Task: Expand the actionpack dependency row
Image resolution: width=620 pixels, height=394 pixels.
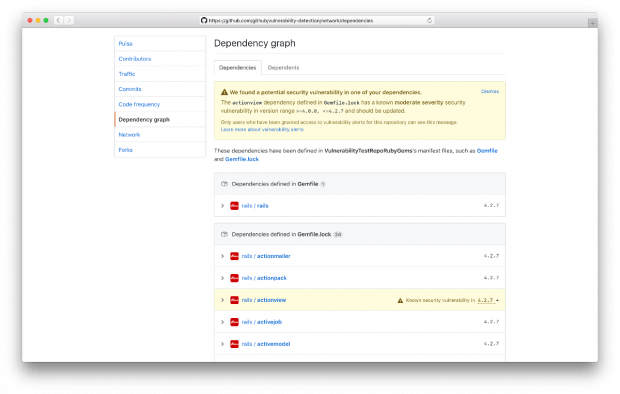Action: (x=222, y=278)
